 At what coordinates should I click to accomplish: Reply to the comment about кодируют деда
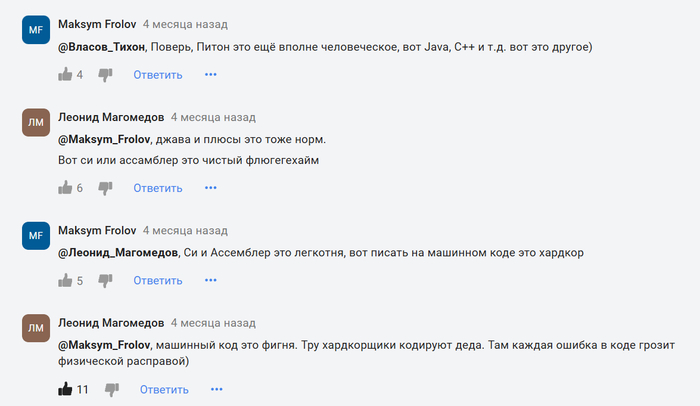[164, 389]
